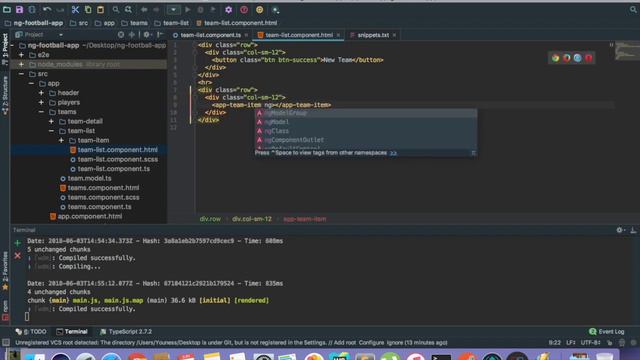Expand the team-detail folder
The image size is (640, 360).
pos(51,121)
